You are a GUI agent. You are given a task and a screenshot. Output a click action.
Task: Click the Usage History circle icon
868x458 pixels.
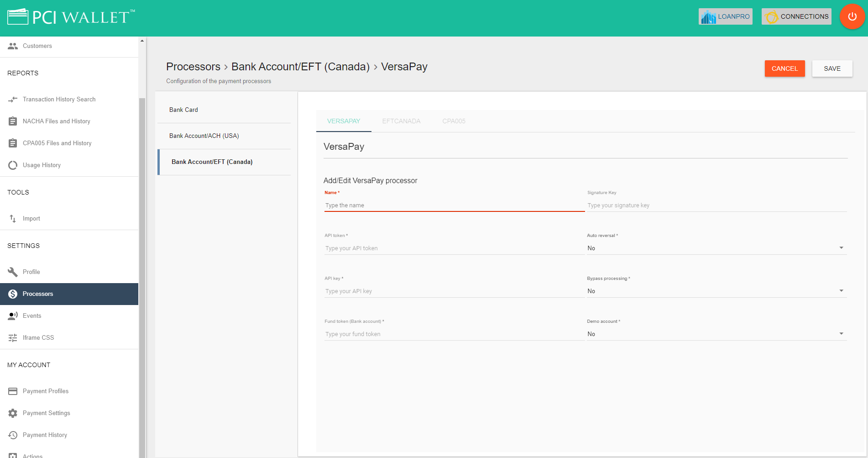coord(13,165)
